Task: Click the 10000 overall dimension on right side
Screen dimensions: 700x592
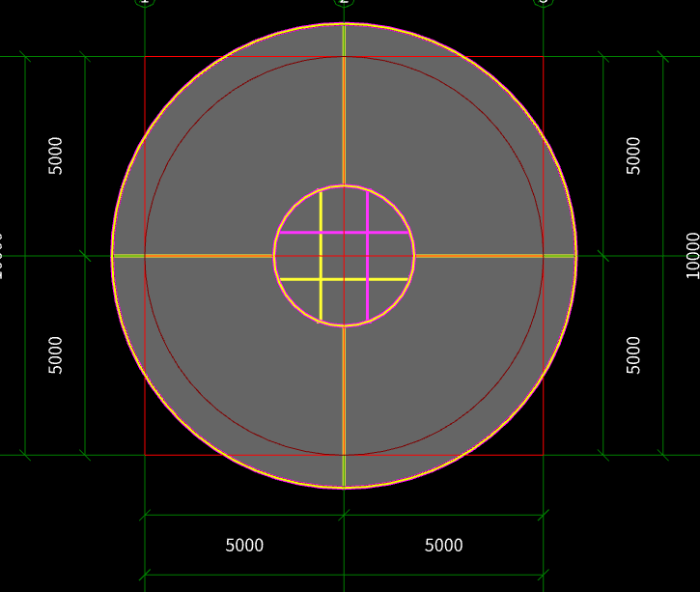Action: pyautogui.click(x=692, y=256)
